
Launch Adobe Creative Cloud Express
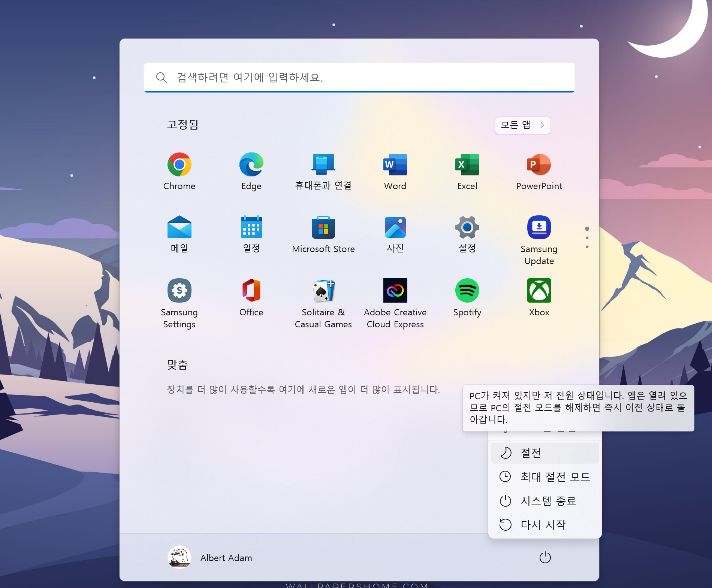(395, 303)
